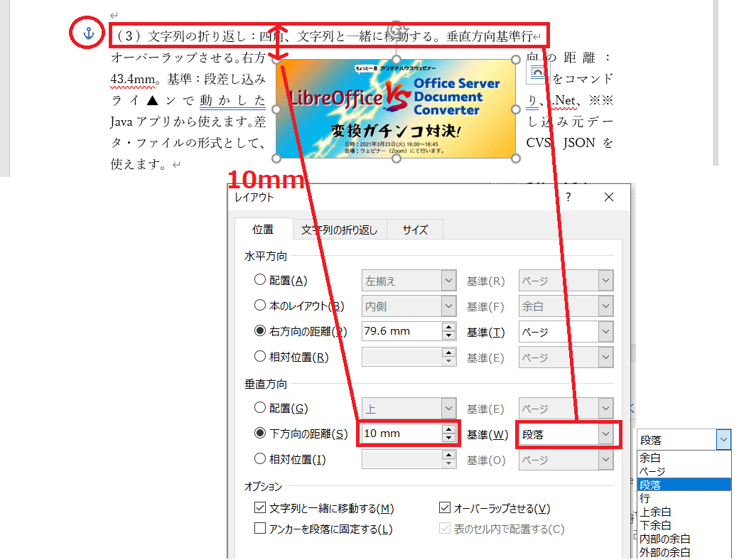Click the image's left-middle resize handle
The image size is (739, 560).
pyautogui.click(x=276, y=109)
